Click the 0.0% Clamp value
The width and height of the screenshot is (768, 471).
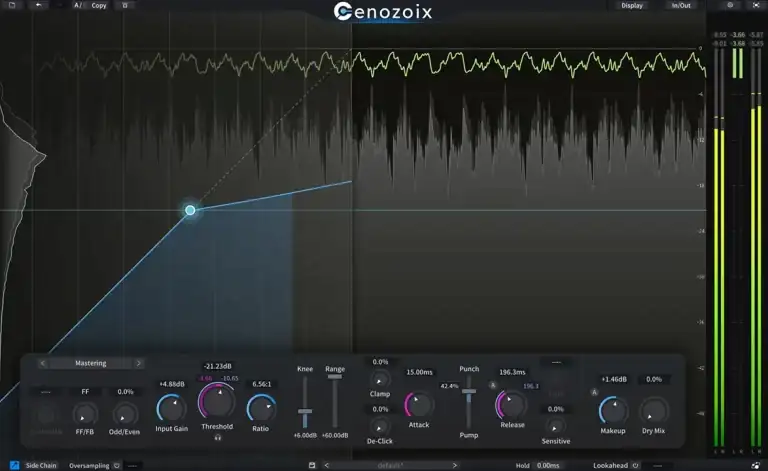pos(380,362)
